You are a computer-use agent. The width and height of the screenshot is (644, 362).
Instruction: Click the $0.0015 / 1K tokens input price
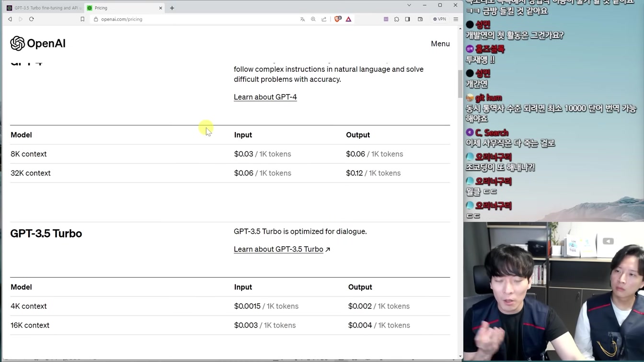(x=266, y=306)
